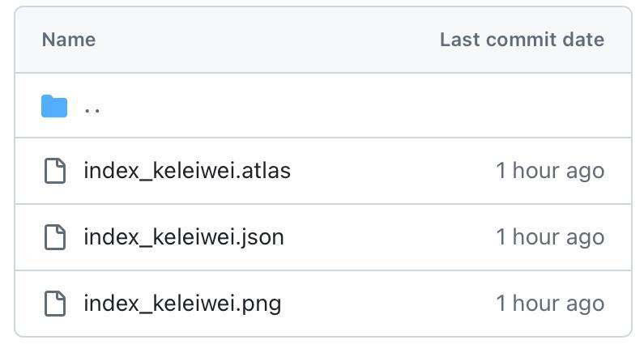The width and height of the screenshot is (644, 357).
Task: Open the index_keleiwei.atlas file
Action: click(x=186, y=171)
